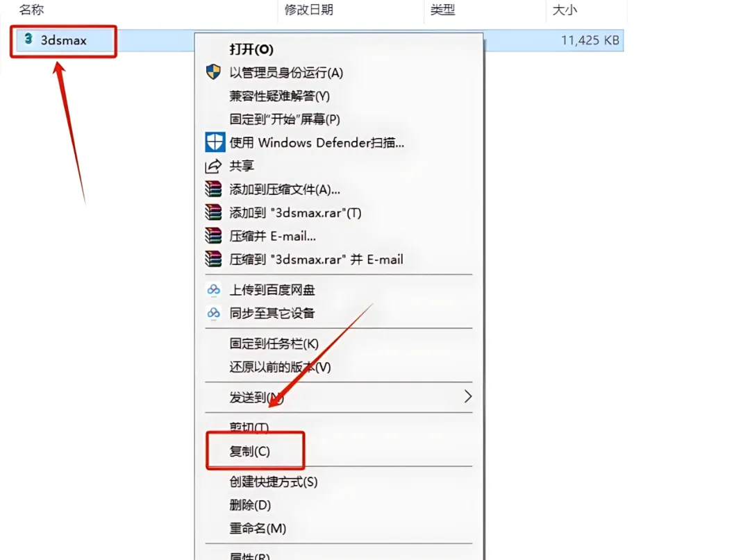Select 重命名(M) menu entry
Image resolution: width=750 pixels, height=560 pixels.
(258, 529)
